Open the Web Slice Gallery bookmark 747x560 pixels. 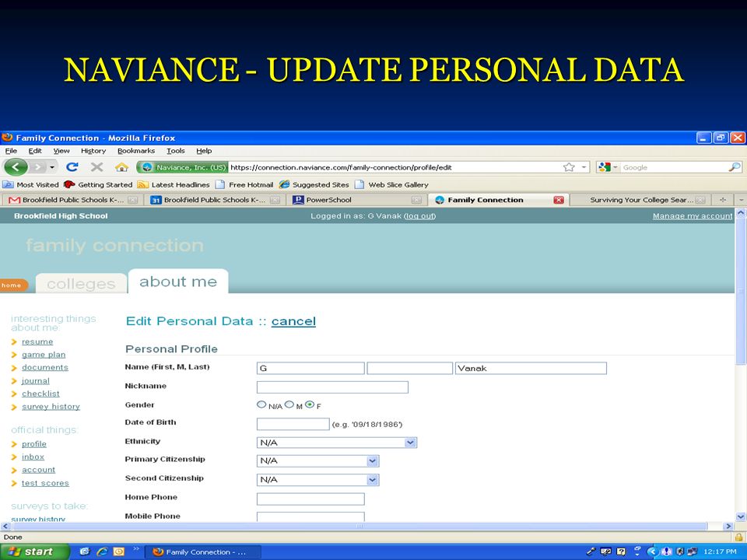pos(391,185)
